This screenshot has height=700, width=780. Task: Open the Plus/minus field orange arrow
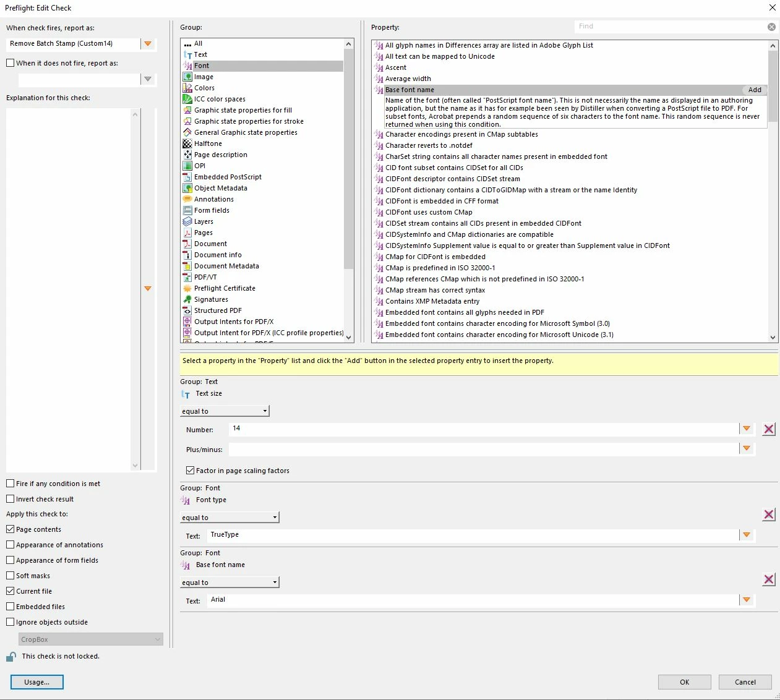747,448
